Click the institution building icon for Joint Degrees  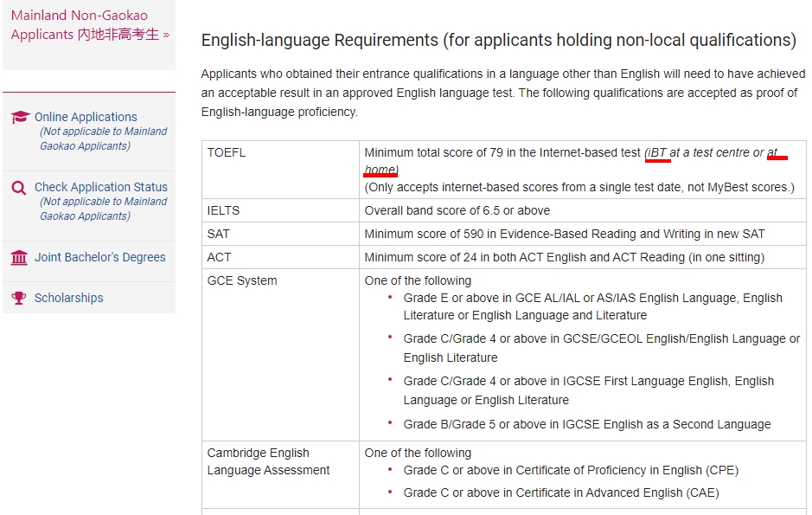pos(19,257)
